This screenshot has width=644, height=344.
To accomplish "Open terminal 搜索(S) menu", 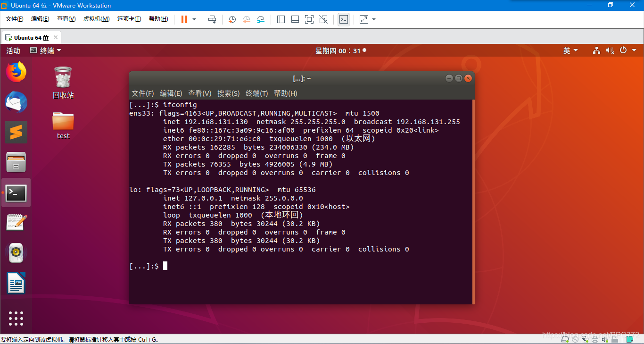I will tap(229, 93).
